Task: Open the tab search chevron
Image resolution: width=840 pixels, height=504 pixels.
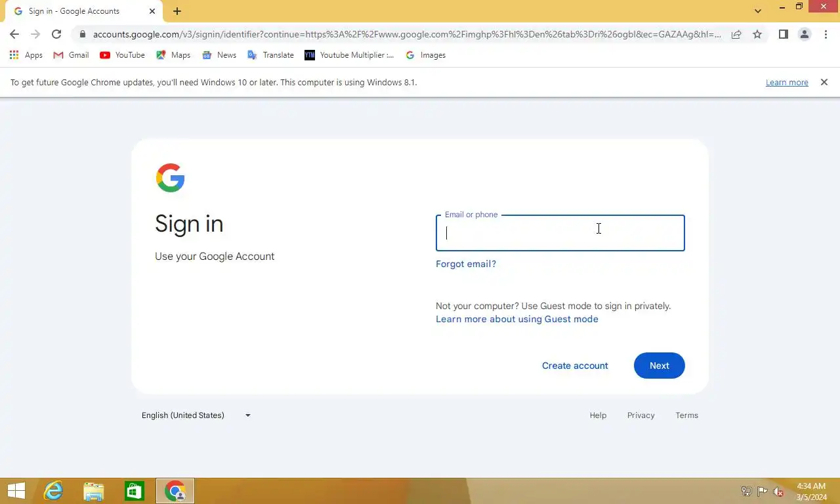Action: click(758, 11)
